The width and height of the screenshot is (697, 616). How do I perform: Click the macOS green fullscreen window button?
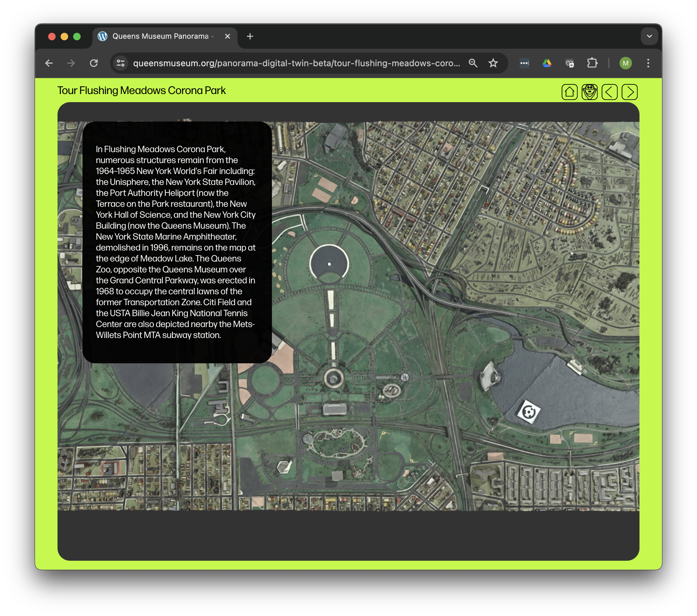coord(77,37)
